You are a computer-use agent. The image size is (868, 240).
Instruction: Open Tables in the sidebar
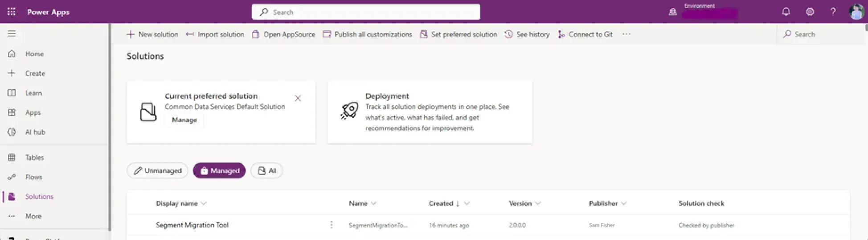coord(34,157)
